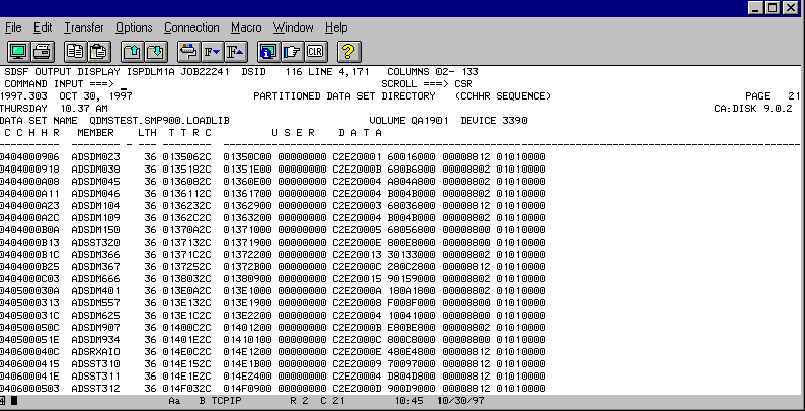This screenshot has width=805, height=411.
Task: Click the MEMBER column header
Action: pyautogui.click(x=95, y=133)
